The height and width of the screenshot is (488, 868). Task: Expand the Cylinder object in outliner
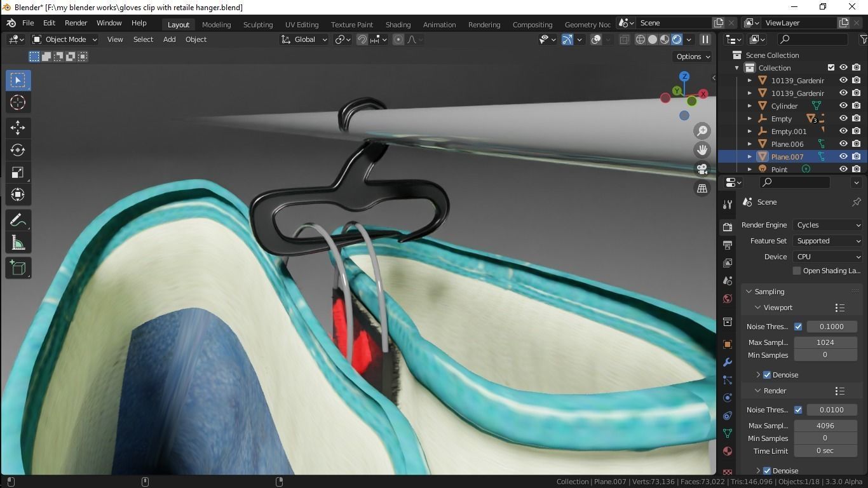750,106
